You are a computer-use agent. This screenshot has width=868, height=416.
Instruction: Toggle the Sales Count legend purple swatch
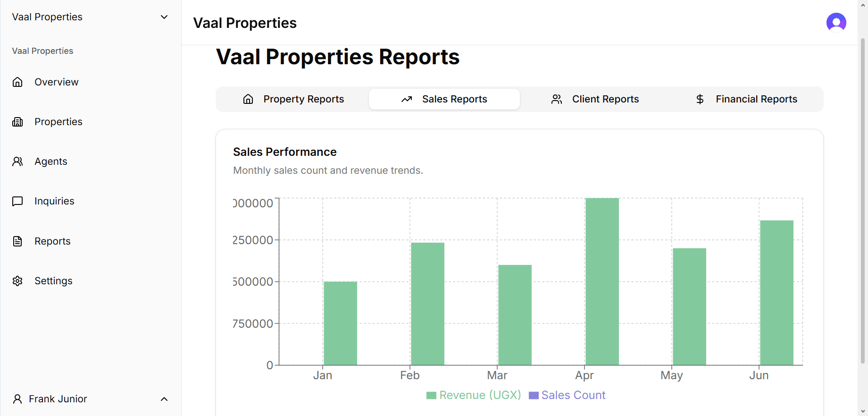[534, 395]
